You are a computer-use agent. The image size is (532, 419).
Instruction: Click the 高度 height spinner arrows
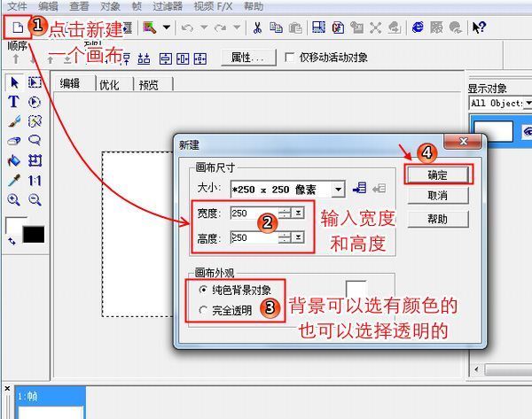(285, 237)
